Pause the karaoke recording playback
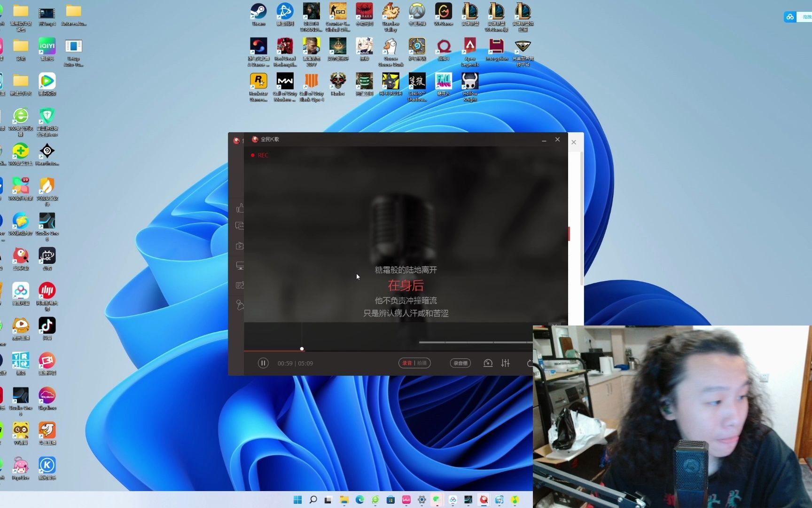The width and height of the screenshot is (812, 508). tap(263, 363)
